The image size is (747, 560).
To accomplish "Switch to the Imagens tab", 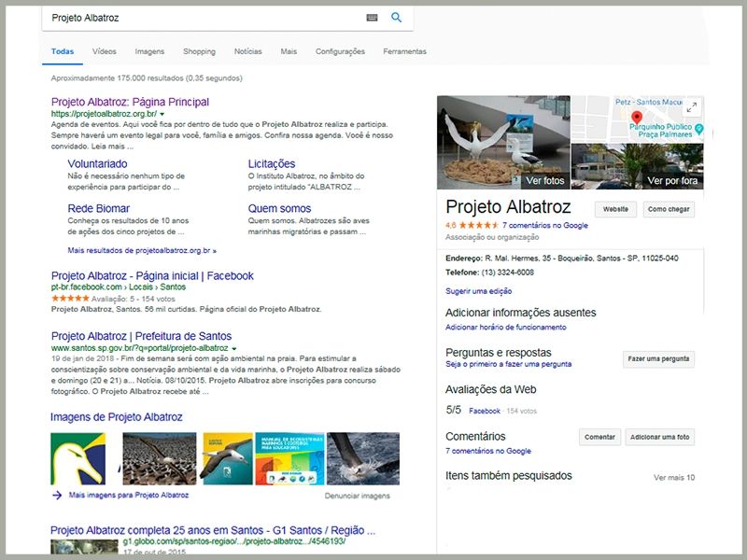I will tap(149, 52).
